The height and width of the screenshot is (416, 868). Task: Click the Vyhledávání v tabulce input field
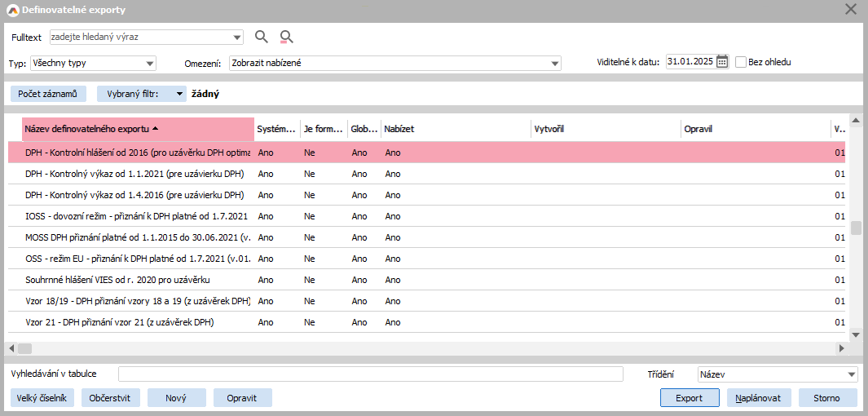point(370,374)
